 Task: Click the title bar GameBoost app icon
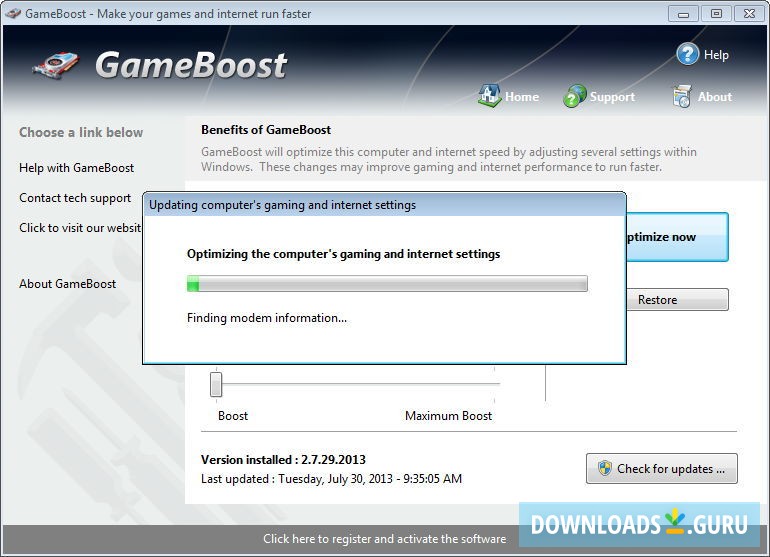click(12, 13)
